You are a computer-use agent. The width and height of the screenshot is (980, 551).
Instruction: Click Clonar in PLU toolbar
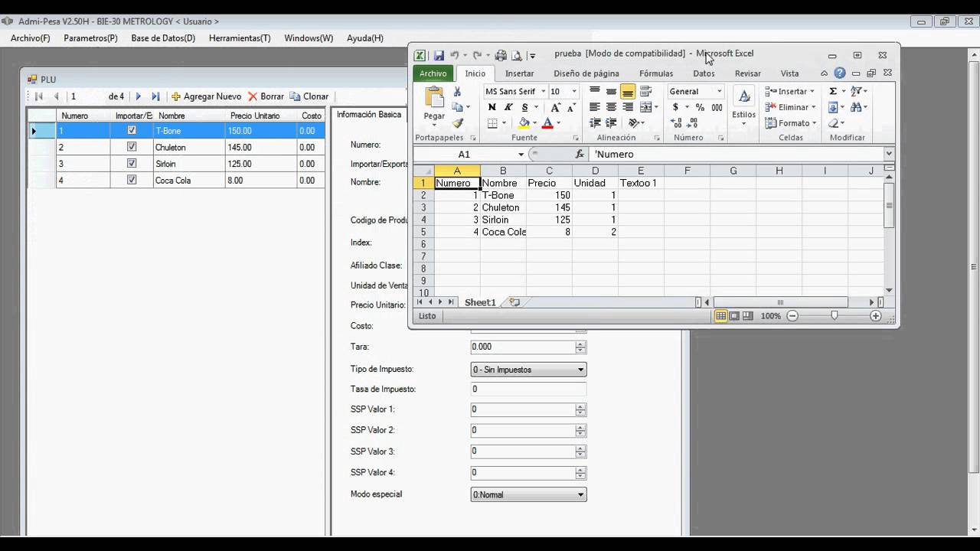309,96
